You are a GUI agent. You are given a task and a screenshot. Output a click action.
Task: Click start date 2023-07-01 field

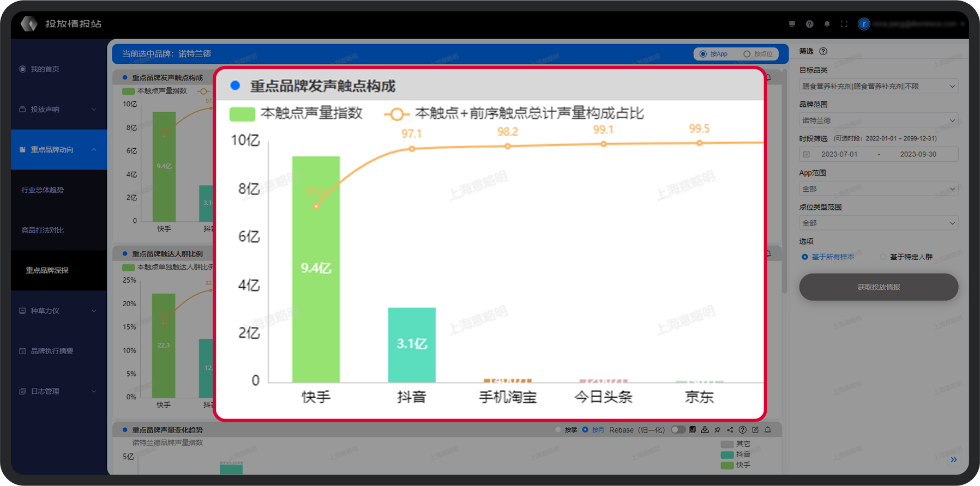click(839, 154)
